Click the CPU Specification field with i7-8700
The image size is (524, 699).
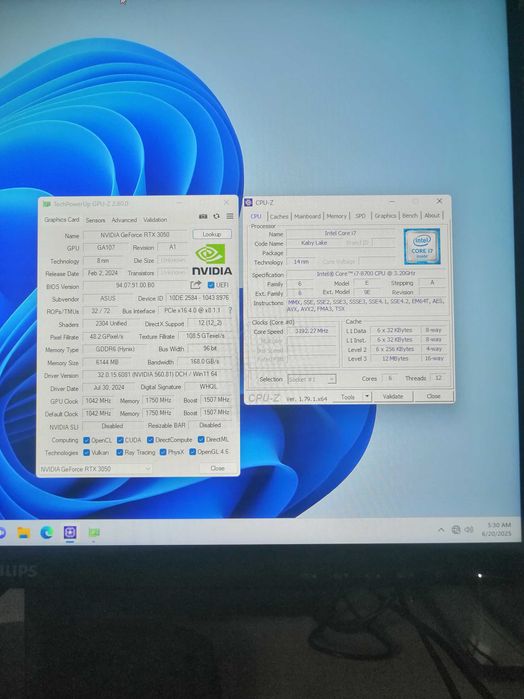pos(366,274)
